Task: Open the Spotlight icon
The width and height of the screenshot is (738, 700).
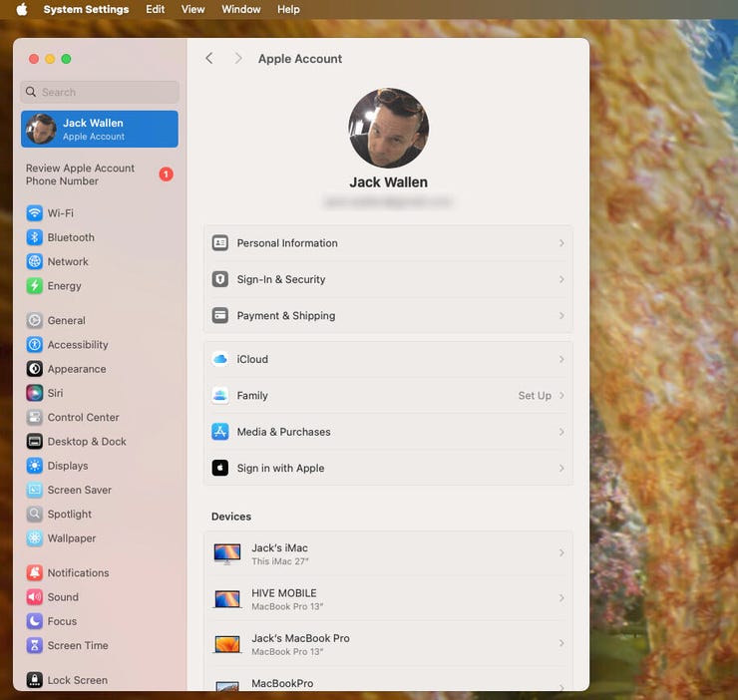Action: [x=34, y=515]
